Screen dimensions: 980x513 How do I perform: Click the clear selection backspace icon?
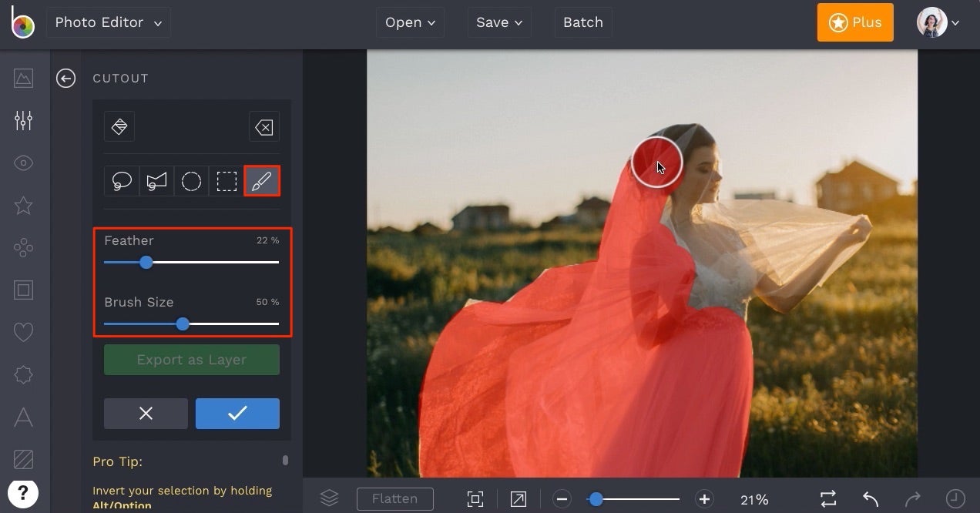pos(263,127)
